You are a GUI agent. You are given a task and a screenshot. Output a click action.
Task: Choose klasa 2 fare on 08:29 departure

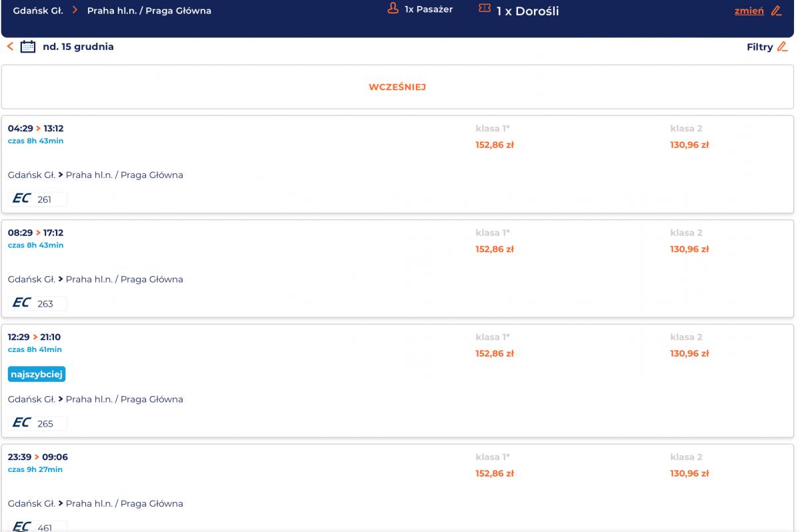(689, 249)
